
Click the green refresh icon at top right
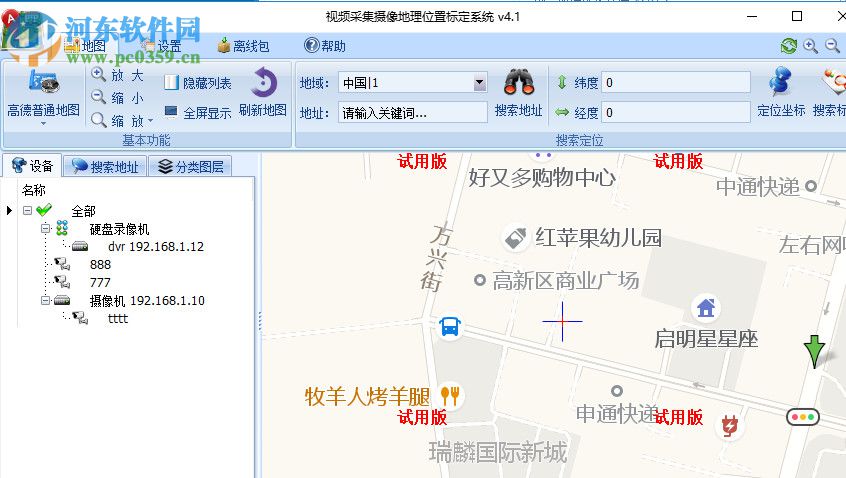pos(789,46)
